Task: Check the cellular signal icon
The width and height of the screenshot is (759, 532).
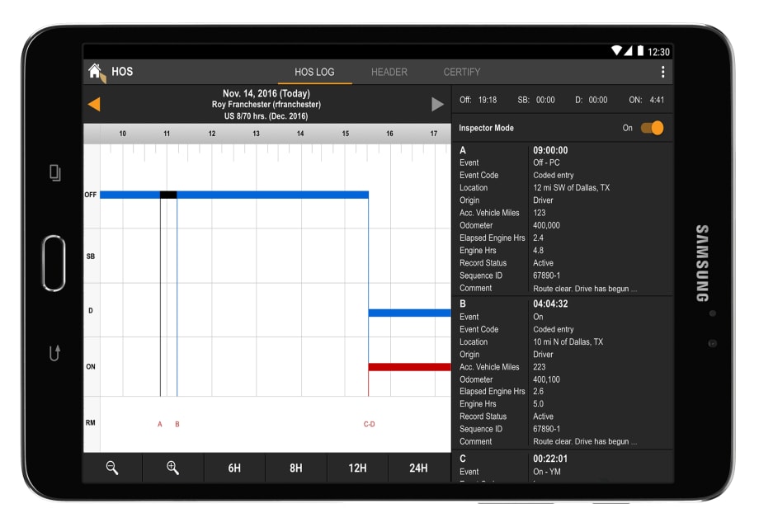Action: click(x=628, y=50)
